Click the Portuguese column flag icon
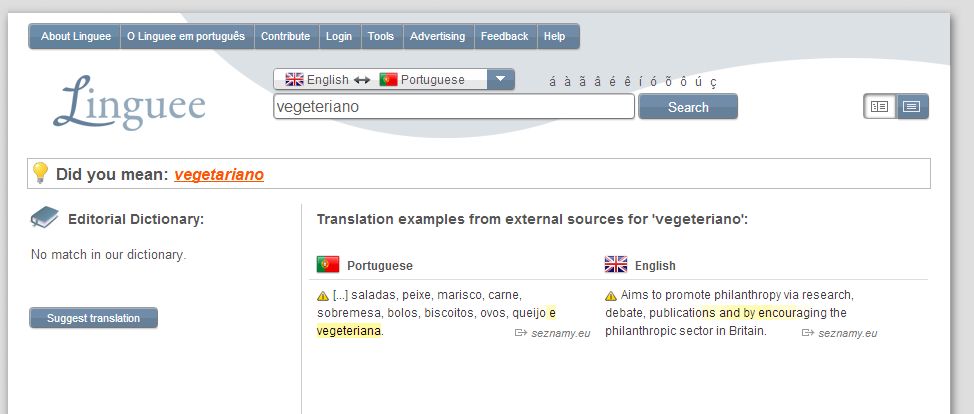 tap(328, 265)
